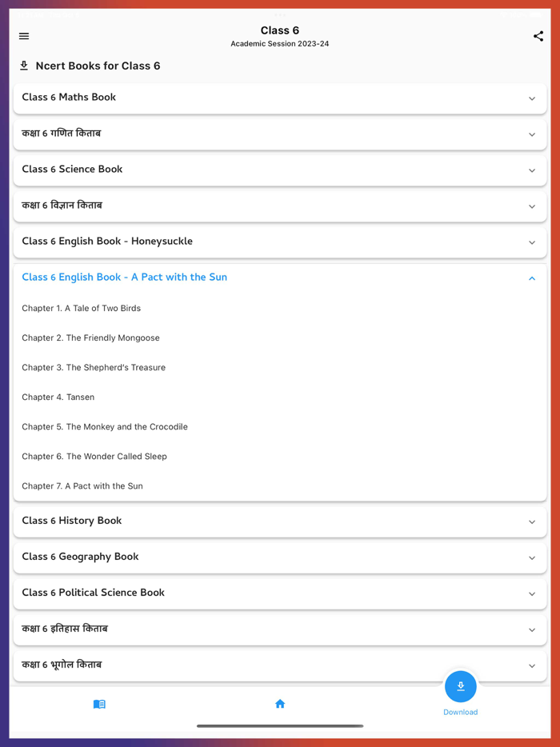The height and width of the screenshot is (747, 560).
Task: Expand Class 6 Science Book
Action: click(280, 170)
